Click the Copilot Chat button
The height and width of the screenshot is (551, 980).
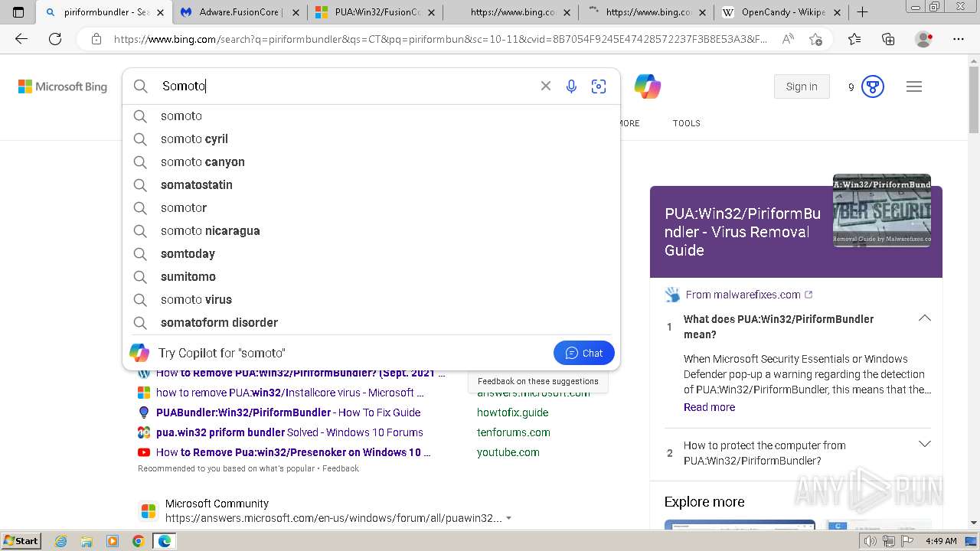tap(584, 353)
